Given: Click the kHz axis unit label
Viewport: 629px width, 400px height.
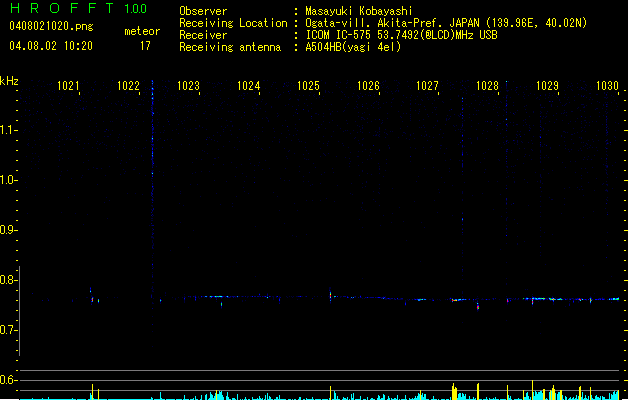Looking at the screenshot, I should 9,81.
